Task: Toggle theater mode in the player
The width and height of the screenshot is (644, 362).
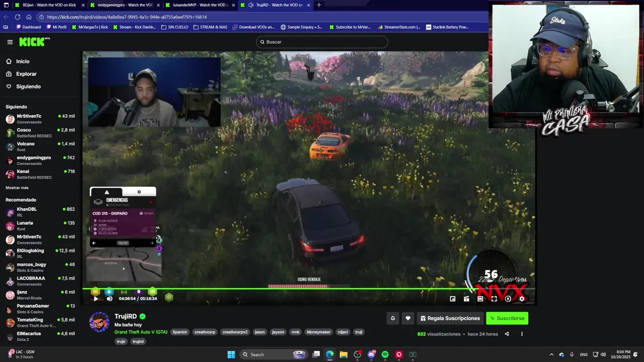Action: click(x=480, y=299)
